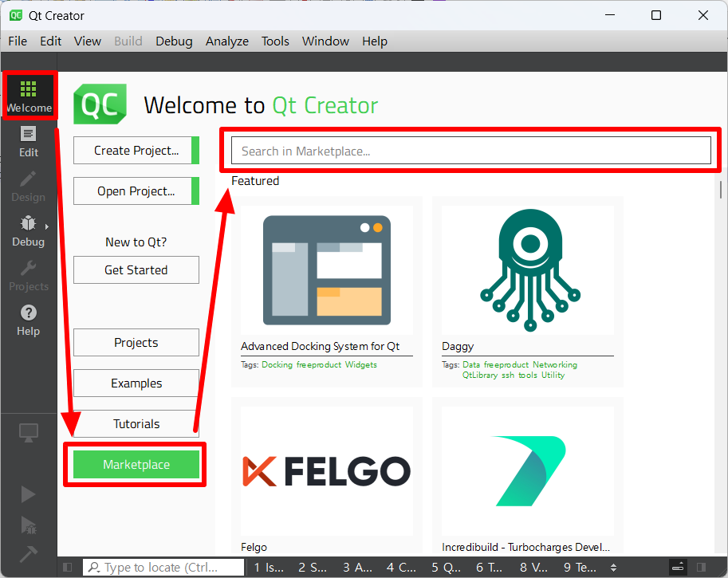The image size is (728, 578).
Task: Click the Build project hammer icon
Action: pyautogui.click(x=29, y=554)
